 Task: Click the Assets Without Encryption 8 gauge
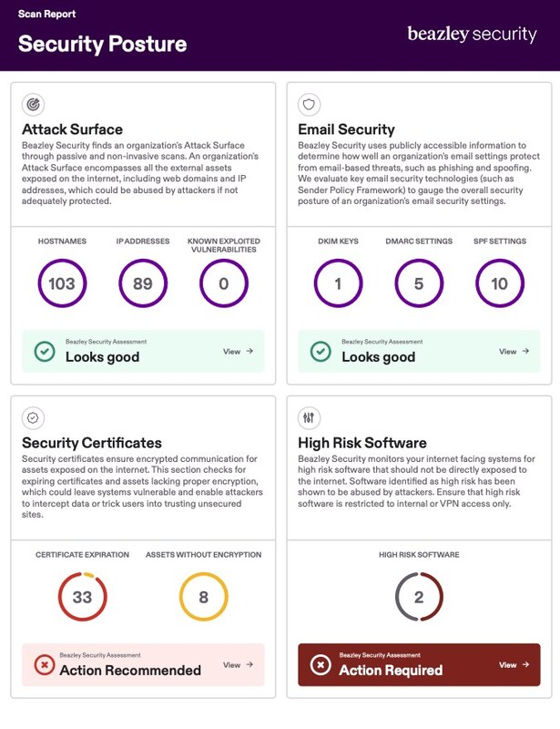coord(204,598)
